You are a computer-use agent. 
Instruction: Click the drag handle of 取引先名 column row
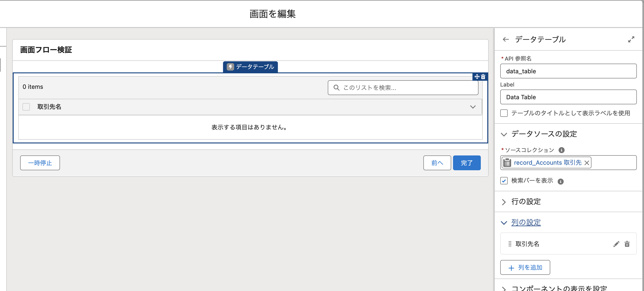coord(510,244)
